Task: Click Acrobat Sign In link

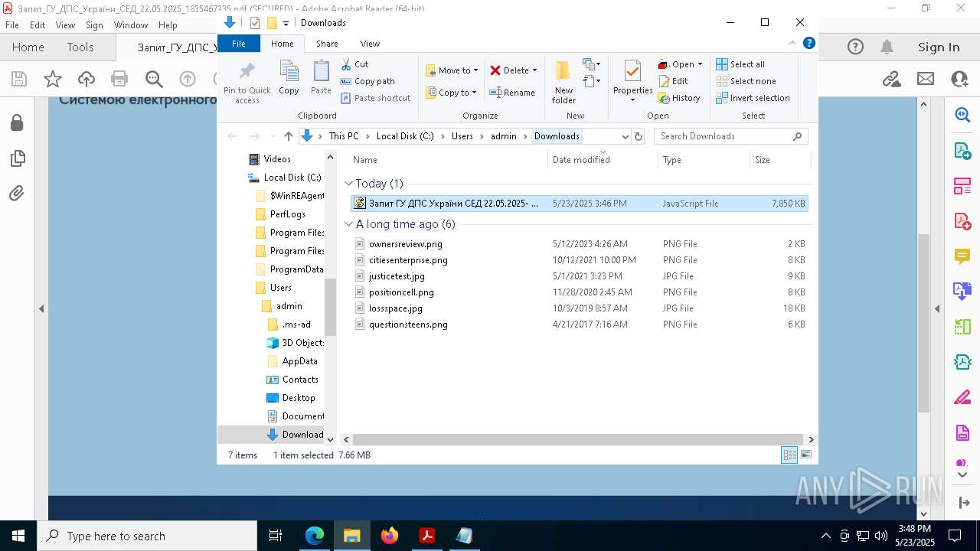Action: pyautogui.click(x=939, y=47)
